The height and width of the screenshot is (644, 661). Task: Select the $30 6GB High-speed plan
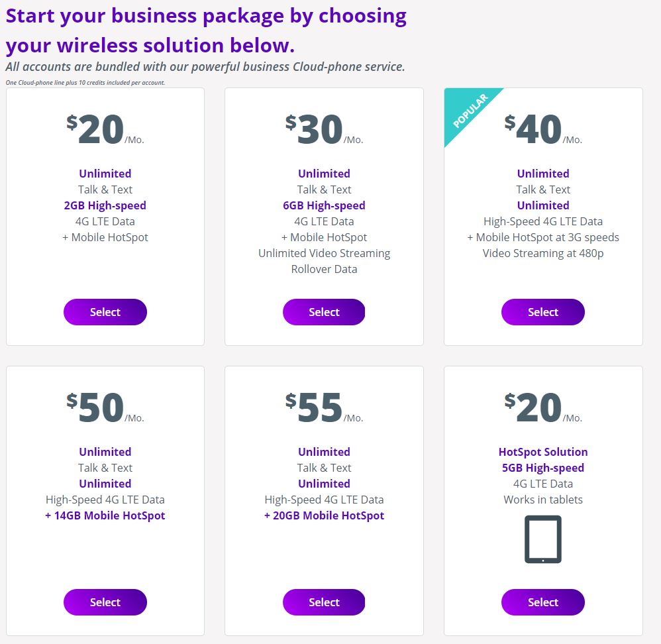(324, 312)
